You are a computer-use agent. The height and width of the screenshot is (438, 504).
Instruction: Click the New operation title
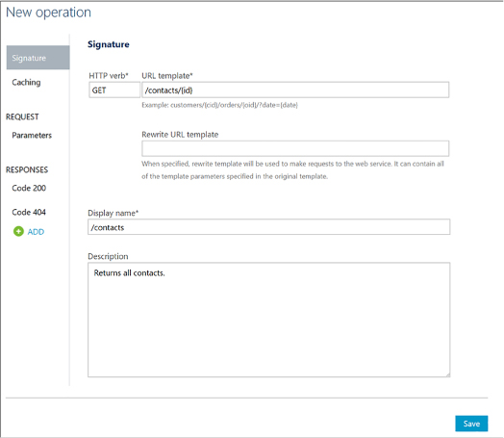coord(48,13)
